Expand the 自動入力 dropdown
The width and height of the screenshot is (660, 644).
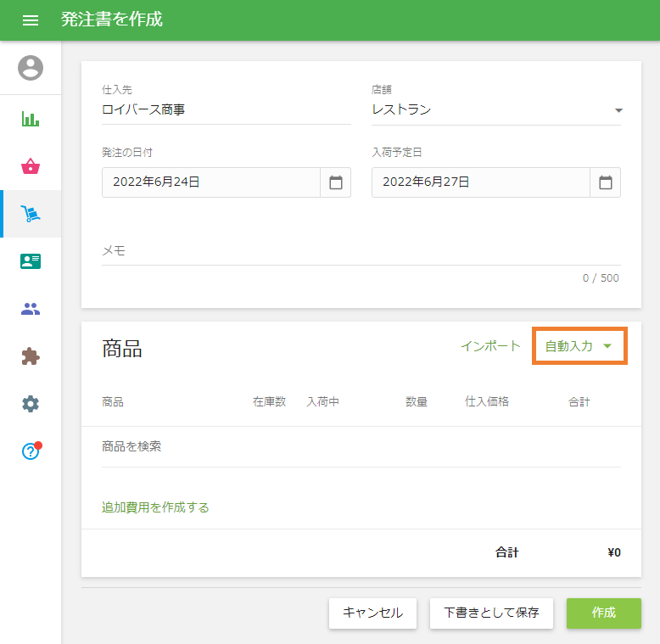coord(579,346)
